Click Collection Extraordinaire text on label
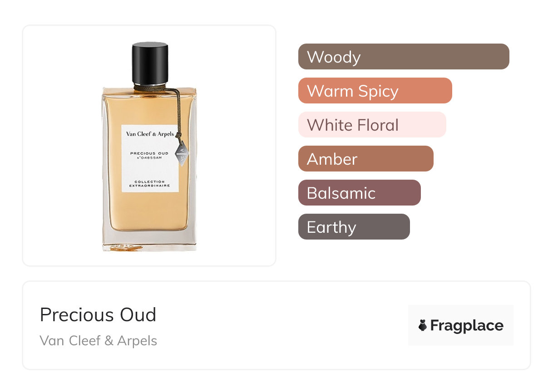Screen dimensions: 553x392 pyautogui.click(x=149, y=184)
